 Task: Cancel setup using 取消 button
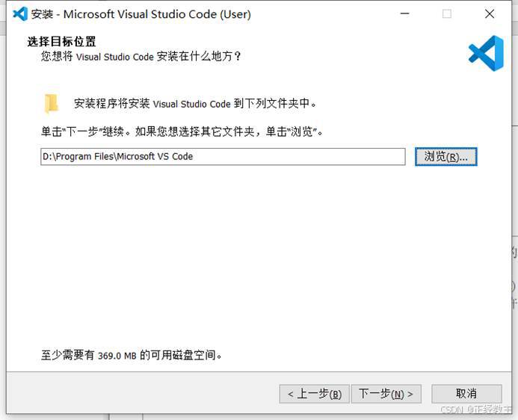click(x=466, y=394)
